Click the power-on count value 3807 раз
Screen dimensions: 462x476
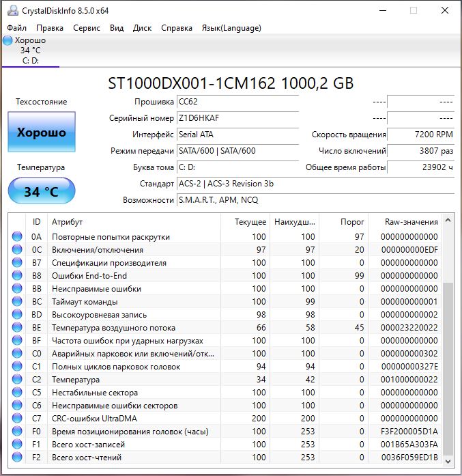coord(421,151)
